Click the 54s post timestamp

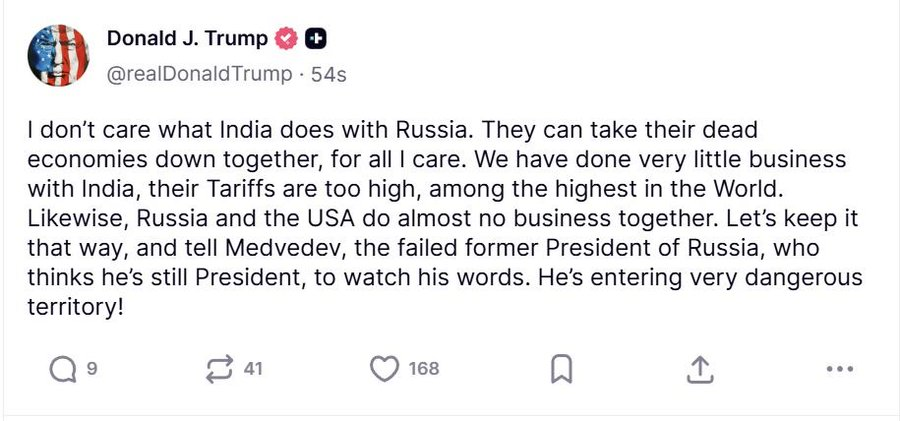pyautogui.click(x=328, y=74)
